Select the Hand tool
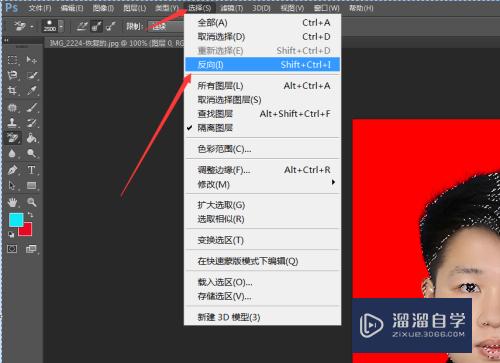The width and height of the screenshot is (500, 363). (x=12, y=202)
